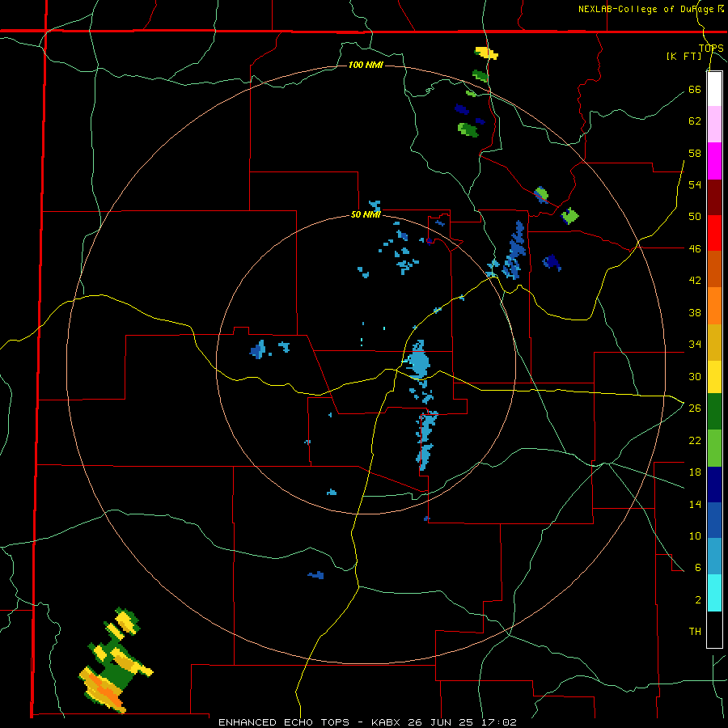Click the "KABX" radar site identifier

(387, 722)
